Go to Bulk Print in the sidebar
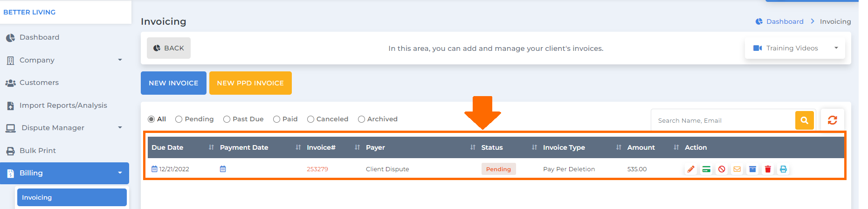The width and height of the screenshot is (868, 209). [64, 151]
